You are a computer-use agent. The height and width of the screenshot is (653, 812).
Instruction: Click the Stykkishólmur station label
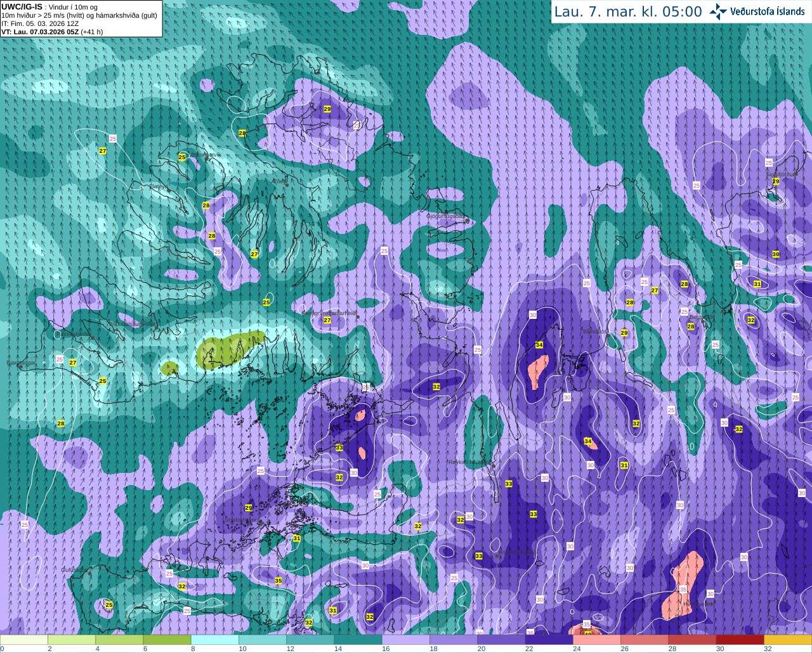tap(241, 520)
